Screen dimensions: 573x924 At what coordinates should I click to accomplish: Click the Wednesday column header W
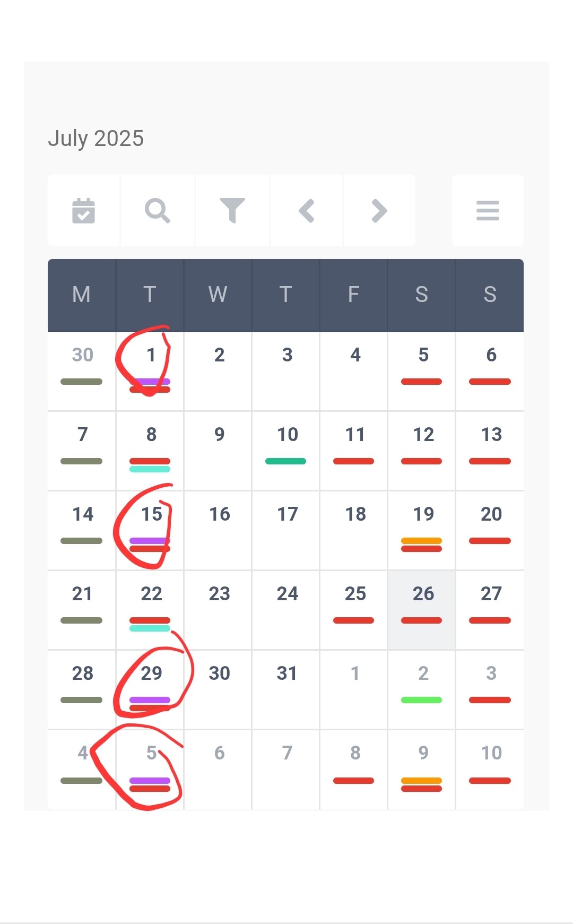click(x=218, y=295)
